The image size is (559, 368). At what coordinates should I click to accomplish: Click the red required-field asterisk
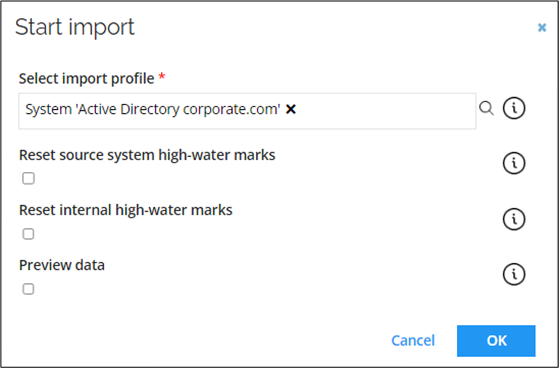coord(162,76)
